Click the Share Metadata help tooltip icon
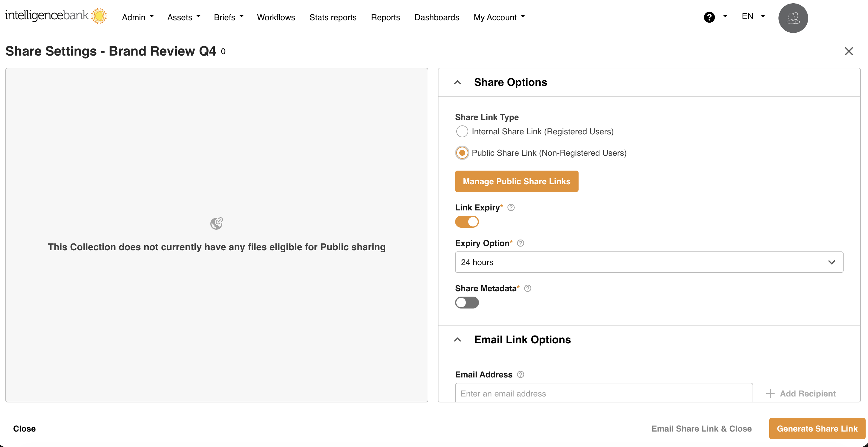 click(528, 288)
